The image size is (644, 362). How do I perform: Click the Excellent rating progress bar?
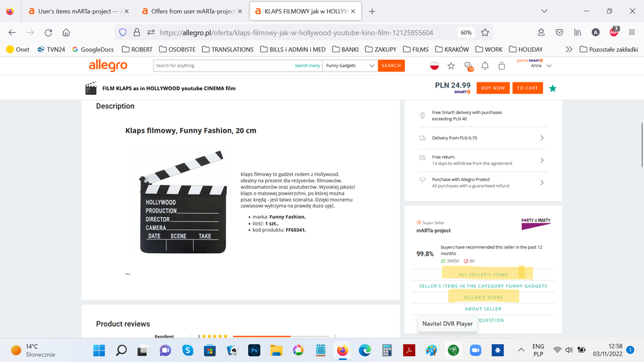tap(281, 336)
